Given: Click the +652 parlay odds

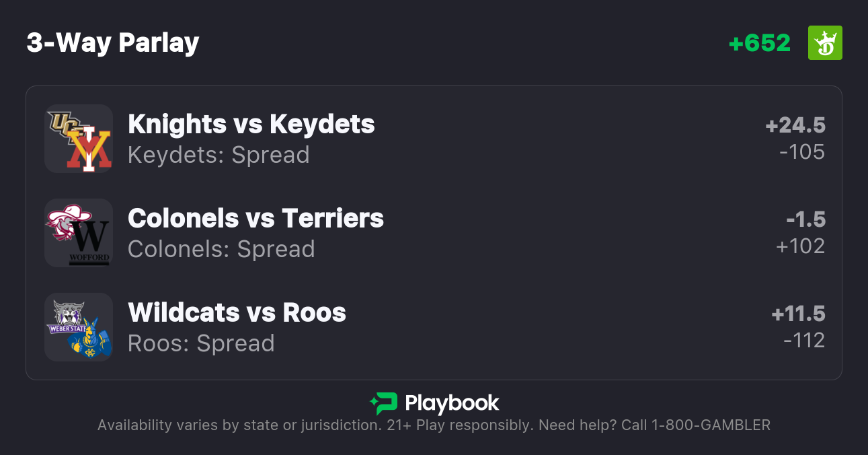Looking at the screenshot, I should click(760, 43).
